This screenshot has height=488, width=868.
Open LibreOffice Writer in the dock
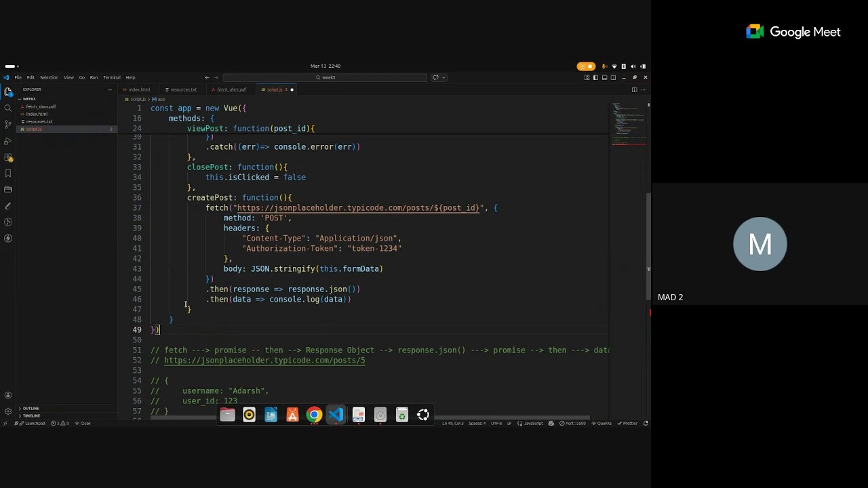pyautogui.click(x=271, y=415)
